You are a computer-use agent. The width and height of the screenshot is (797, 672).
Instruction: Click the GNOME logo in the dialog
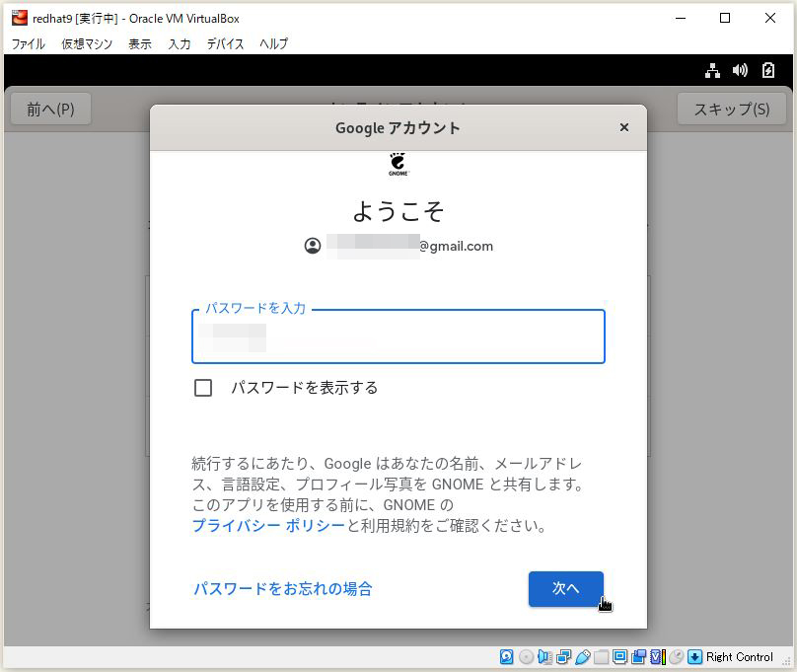pyautogui.click(x=398, y=164)
